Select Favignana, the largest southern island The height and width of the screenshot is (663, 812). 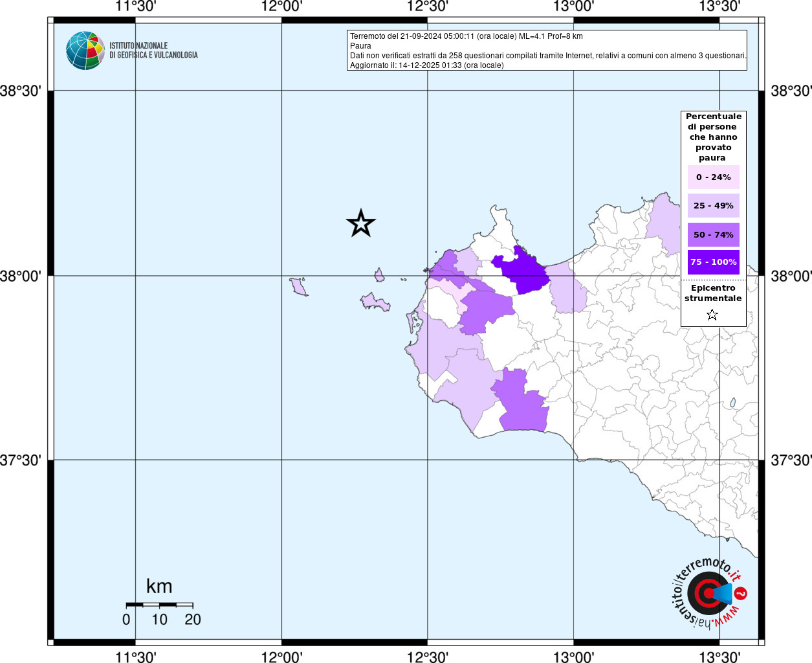[x=375, y=302]
